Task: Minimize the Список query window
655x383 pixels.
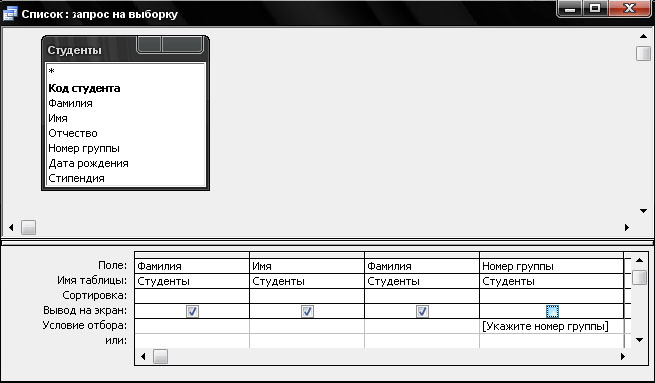Action: pyautogui.click(x=570, y=8)
